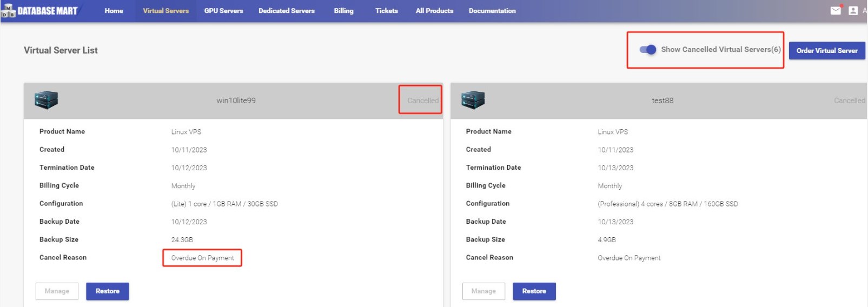Restore the win10lite99 server
The height and width of the screenshot is (307, 868).
click(107, 291)
